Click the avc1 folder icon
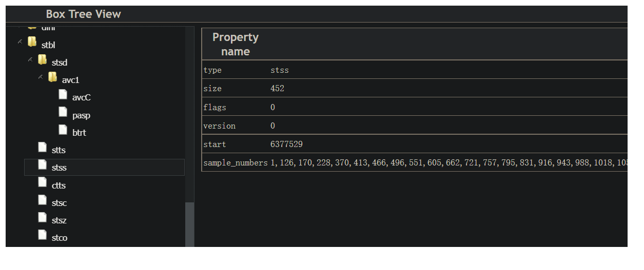 click(53, 77)
